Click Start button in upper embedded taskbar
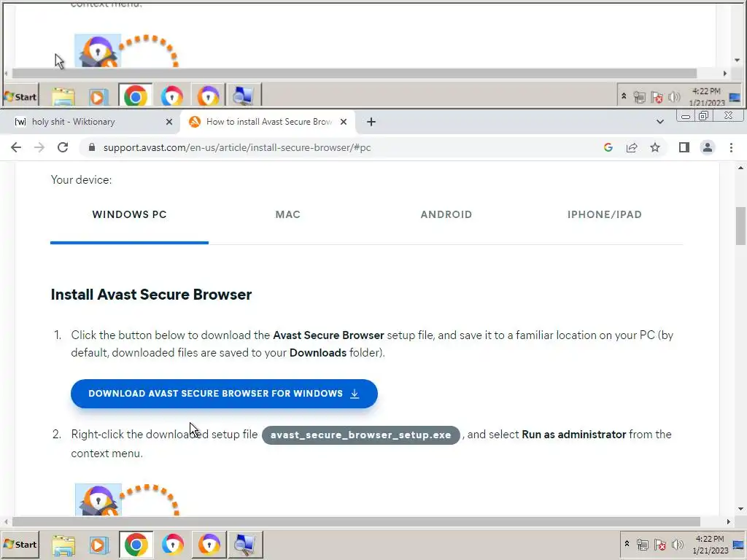747x560 pixels. click(20, 97)
